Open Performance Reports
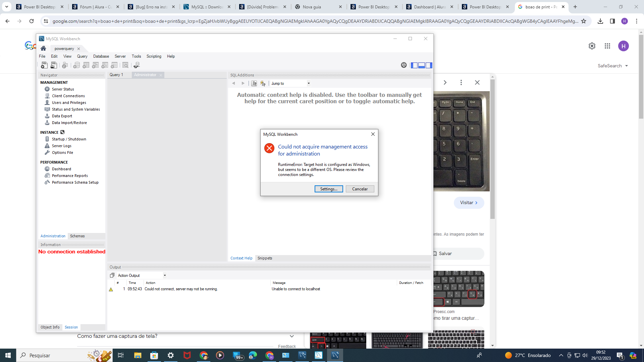 pos(70,176)
